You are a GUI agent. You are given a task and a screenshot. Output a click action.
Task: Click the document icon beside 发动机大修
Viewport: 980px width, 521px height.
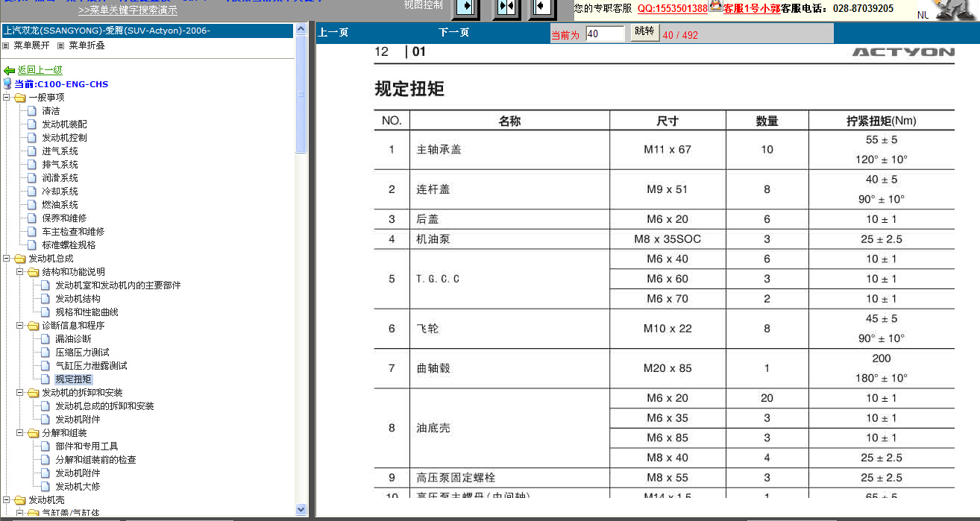(x=45, y=487)
